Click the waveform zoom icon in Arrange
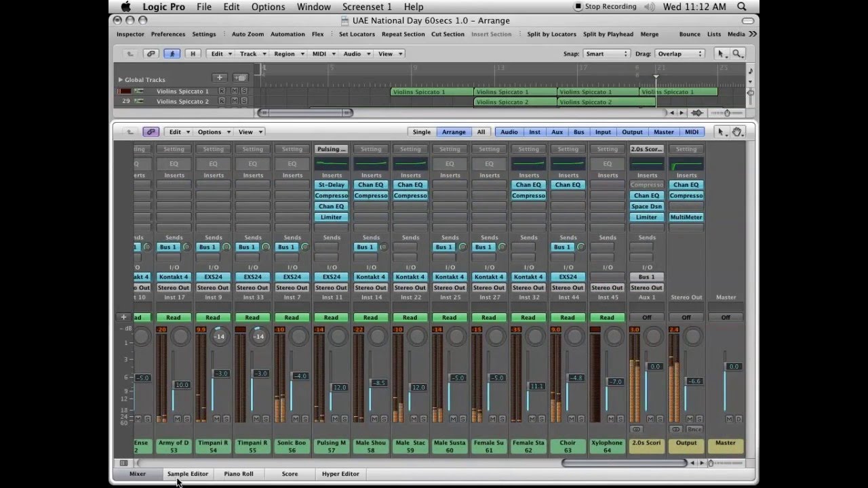Image resolution: width=868 pixels, height=488 pixels. pyautogui.click(x=698, y=113)
